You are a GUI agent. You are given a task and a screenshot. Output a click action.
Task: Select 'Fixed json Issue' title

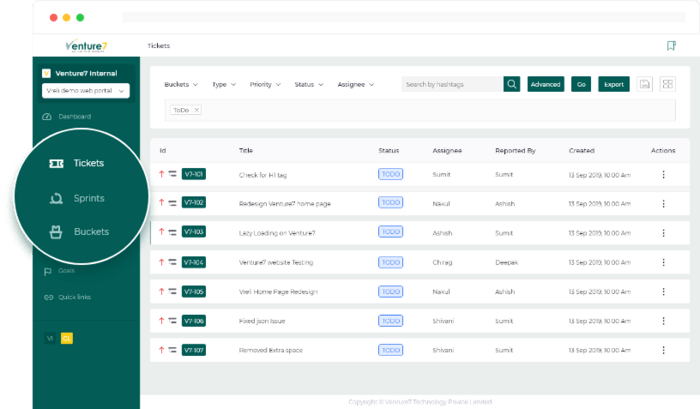pyautogui.click(x=262, y=321)
